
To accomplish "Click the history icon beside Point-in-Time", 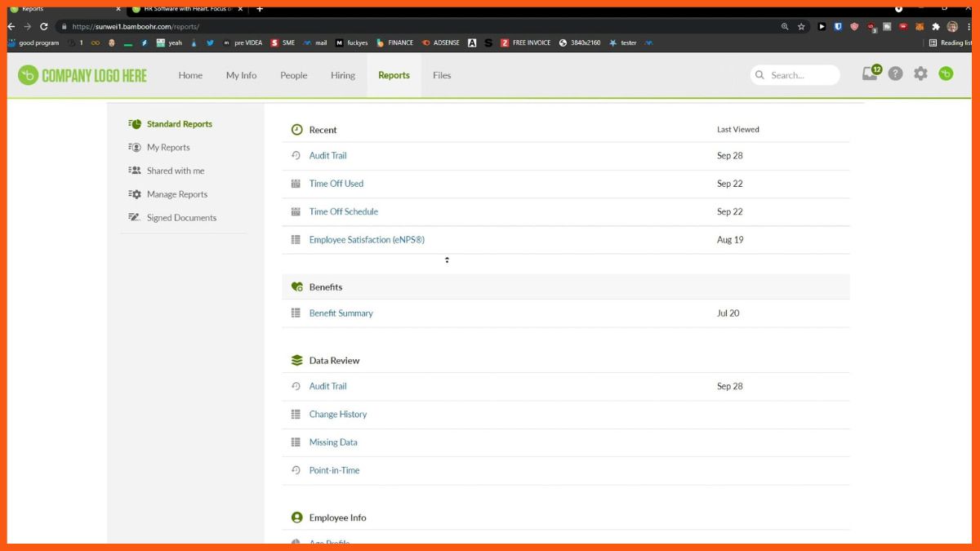I will (296, 470).
